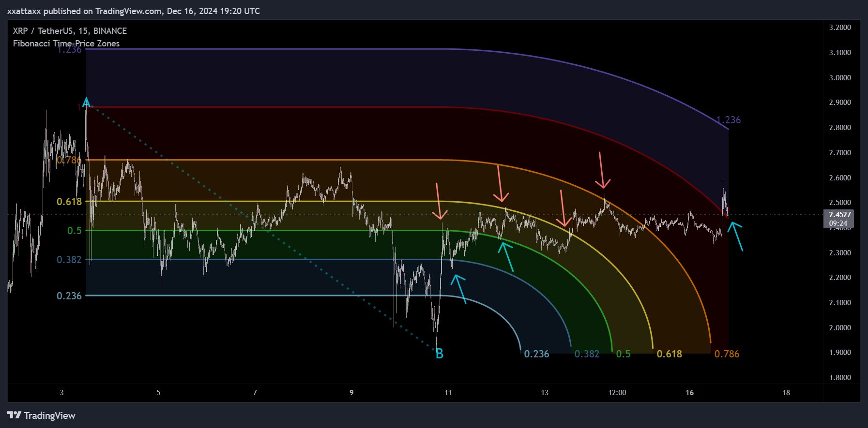Image resolution: width=868 pixels, height=428 pixels.
Task: Click the author name xxattaxx in the header
Action: (24, 11)
